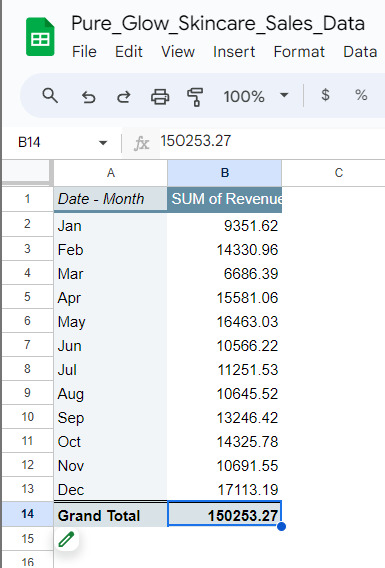Select row 7 header
The image size is (385, 568).
pos(28,344)
